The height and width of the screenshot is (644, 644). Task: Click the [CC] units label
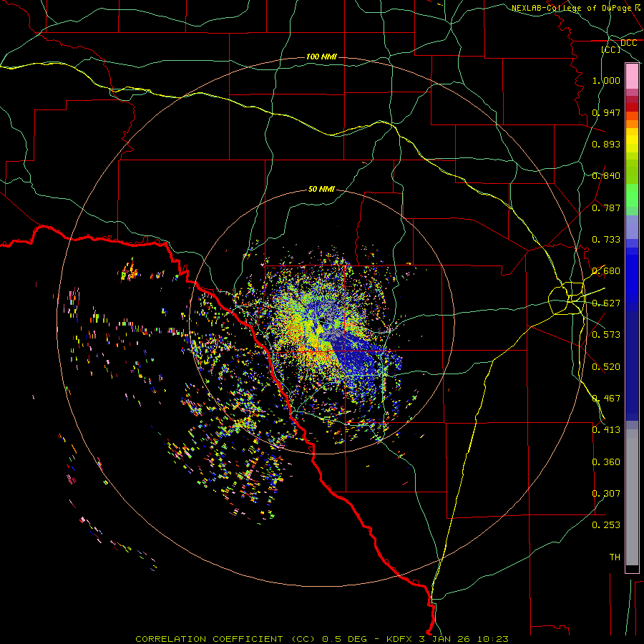[x=611, y=49]
